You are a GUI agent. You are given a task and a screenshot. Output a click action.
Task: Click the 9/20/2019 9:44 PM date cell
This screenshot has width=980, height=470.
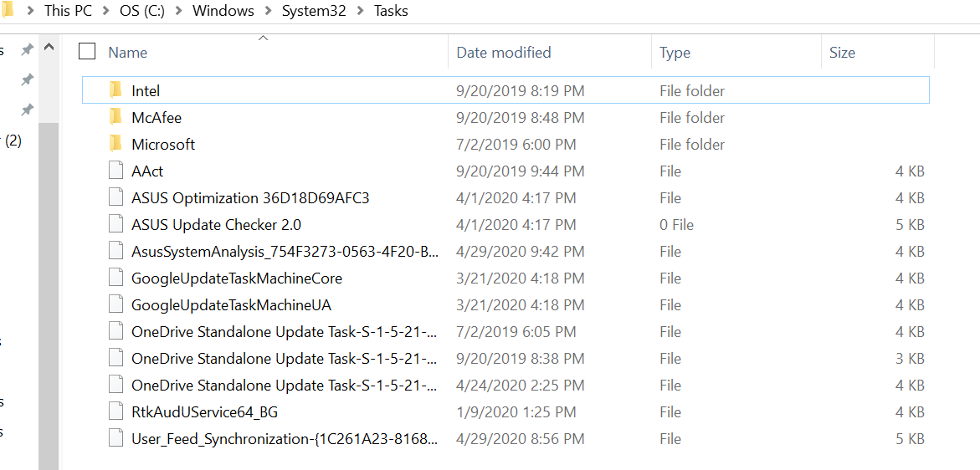[x=520, y=171]
